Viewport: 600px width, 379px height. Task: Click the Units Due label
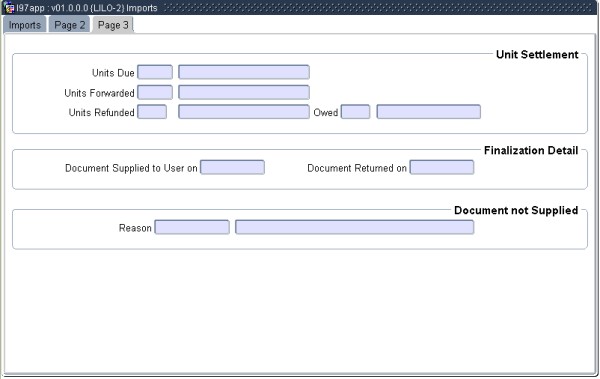pyautogui.click(x=113, y=73)
